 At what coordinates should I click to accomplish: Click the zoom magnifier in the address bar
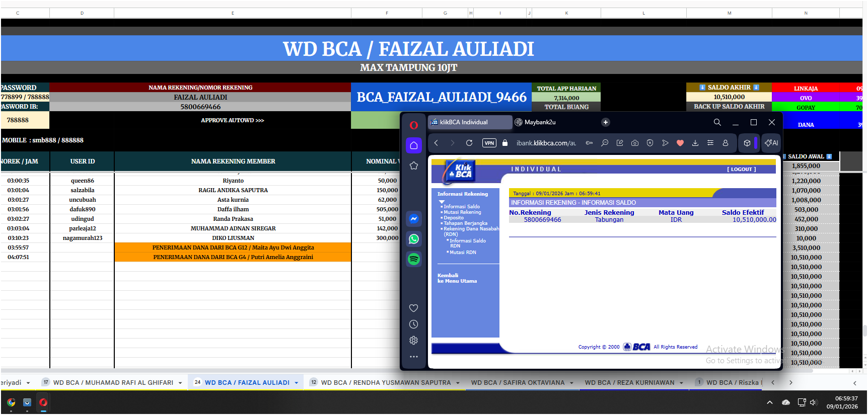click(x=605, y=143)
